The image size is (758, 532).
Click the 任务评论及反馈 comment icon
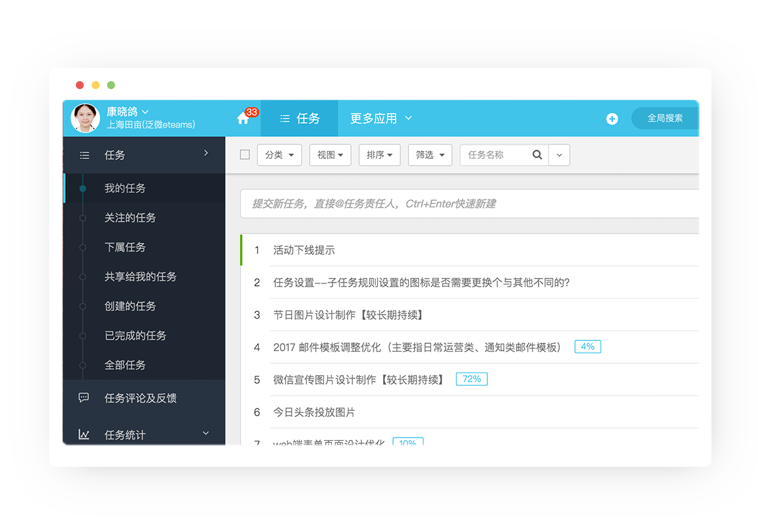coord(84,398)
